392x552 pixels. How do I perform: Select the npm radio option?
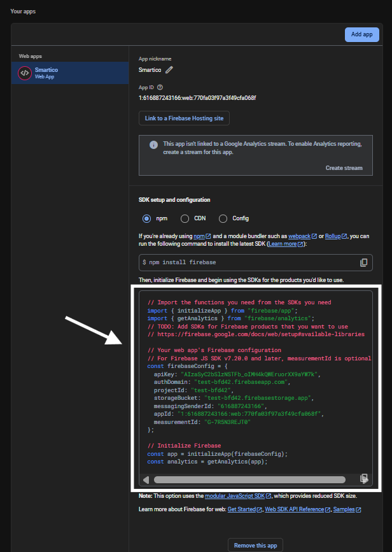(147, 218)
